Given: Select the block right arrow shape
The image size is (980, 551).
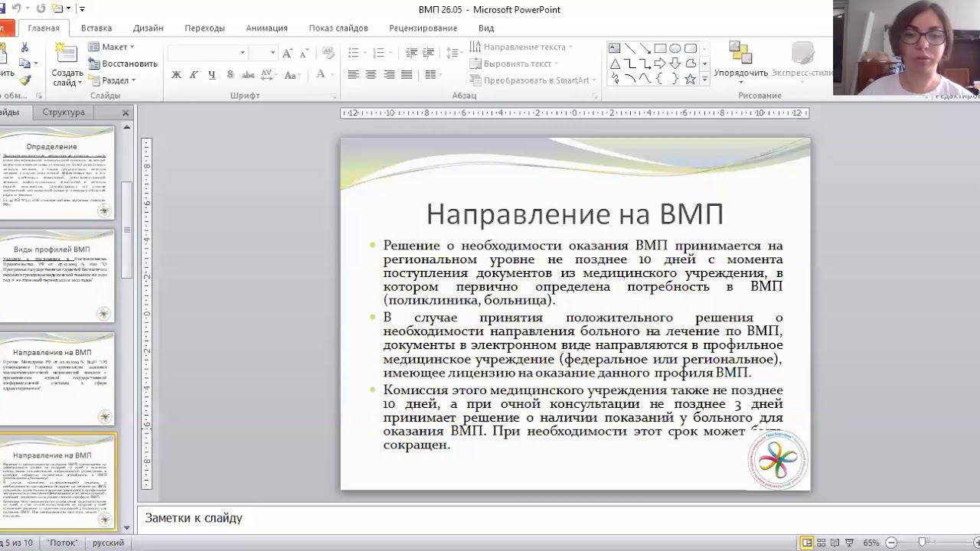Looking at the screenshot, I should click(x=659, y=64).
